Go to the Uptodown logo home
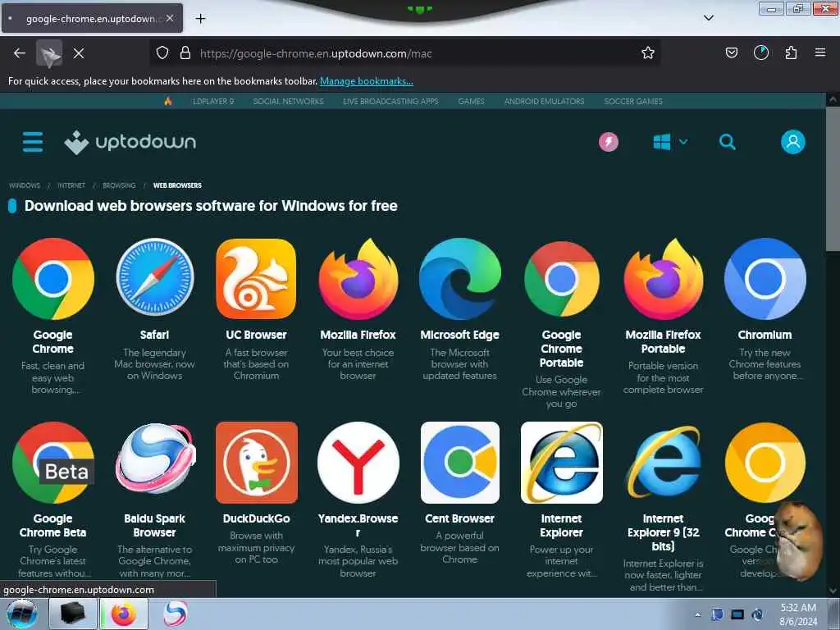This screenshot has height=630, width=840. click(130, 142)
